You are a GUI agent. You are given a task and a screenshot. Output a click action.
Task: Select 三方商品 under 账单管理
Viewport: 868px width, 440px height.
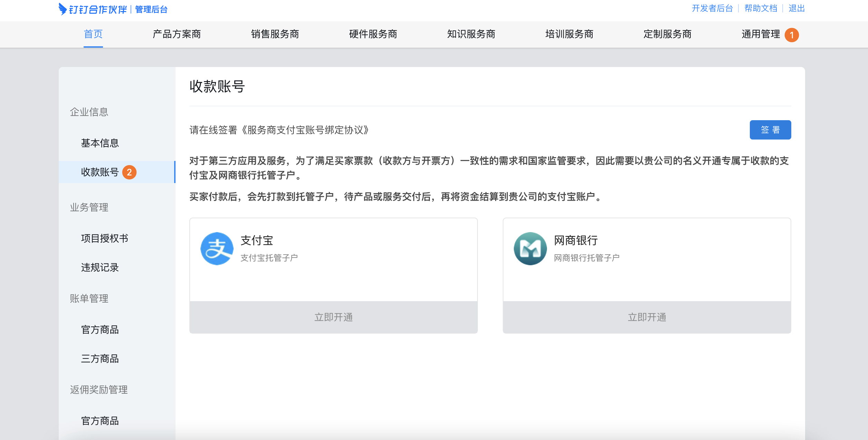(x=100, y=358)
